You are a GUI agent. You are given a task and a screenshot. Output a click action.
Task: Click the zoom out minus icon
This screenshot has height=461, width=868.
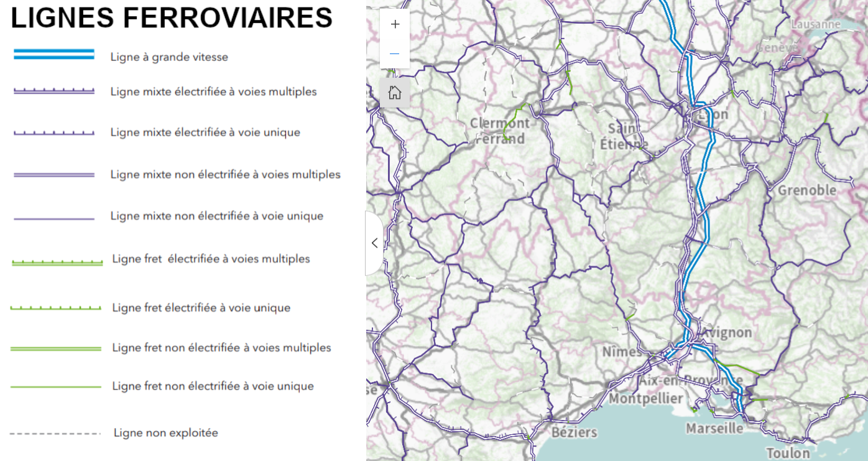coord(395,54)
